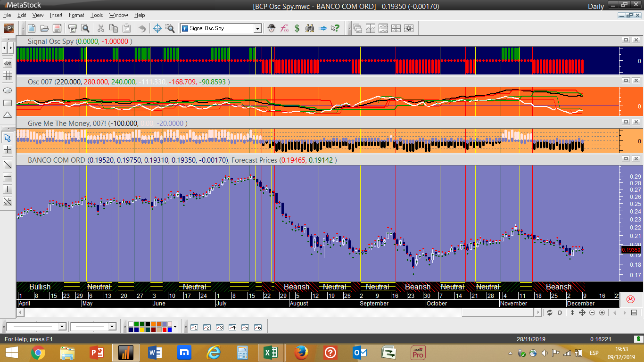This screenshot has height=362, width=644.
Task: Click the Daily periodicity button
Action: 595,6
